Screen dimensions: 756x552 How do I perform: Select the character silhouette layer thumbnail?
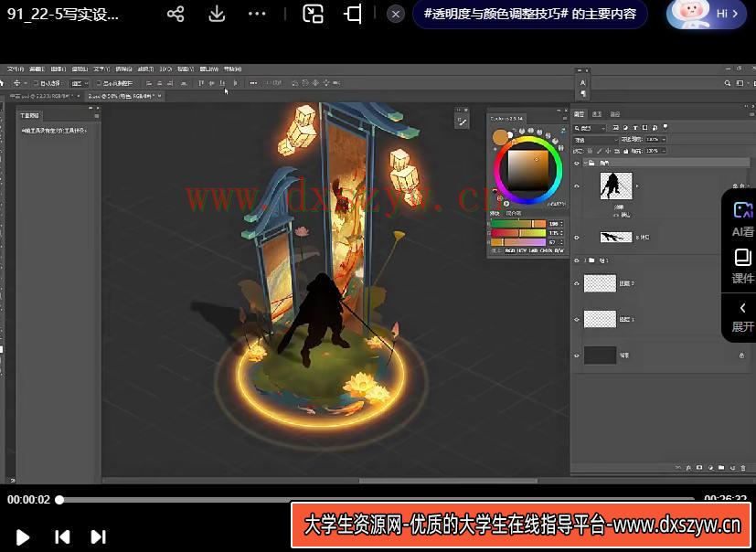pos(616,186)
